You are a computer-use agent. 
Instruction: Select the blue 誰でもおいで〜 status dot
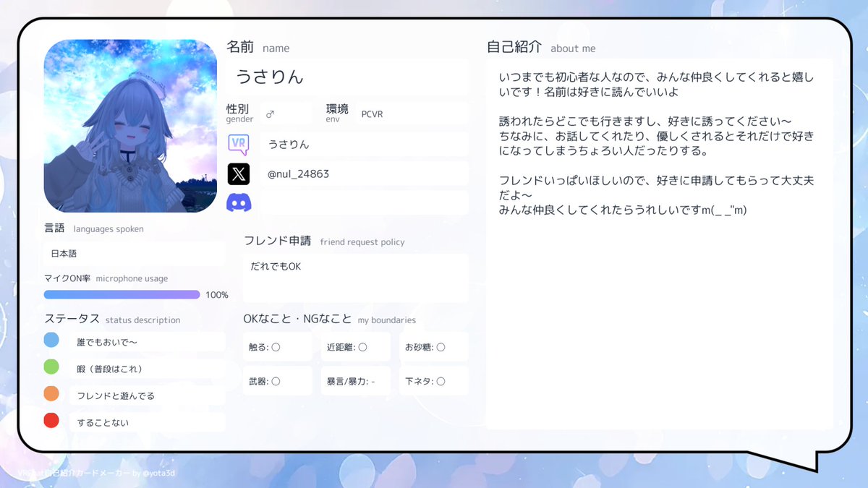[x=51, y=339]
